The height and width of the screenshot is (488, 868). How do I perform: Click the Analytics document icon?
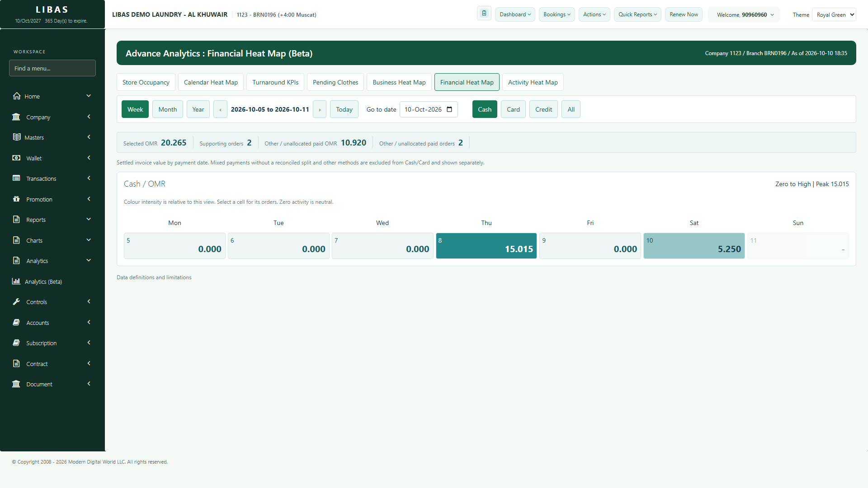(x=16, y=260)
